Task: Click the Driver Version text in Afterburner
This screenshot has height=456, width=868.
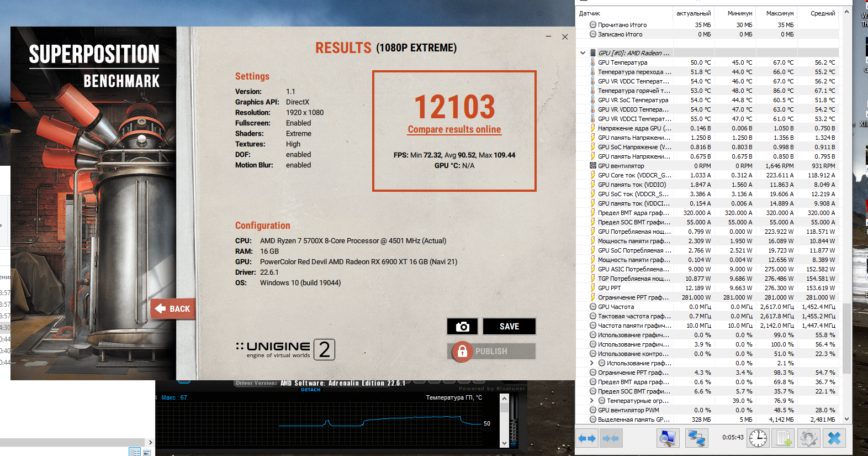Action: [x=320, y=383]
